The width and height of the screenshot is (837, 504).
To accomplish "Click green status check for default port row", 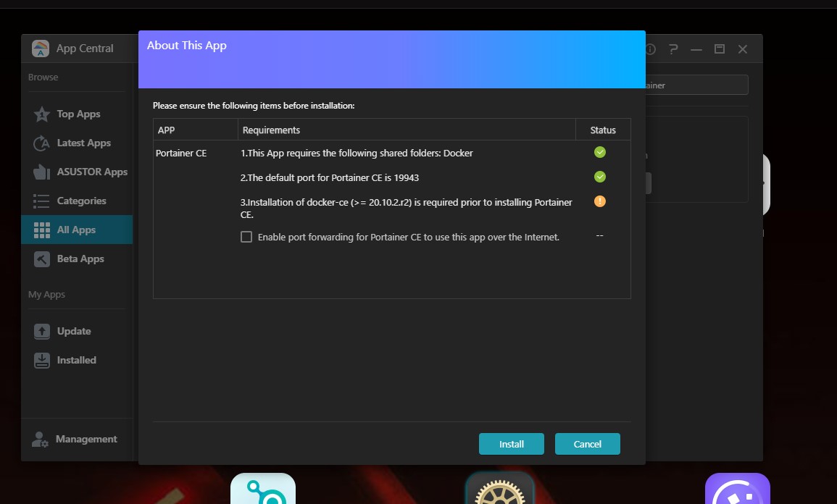I will click(x=600, y=177).
